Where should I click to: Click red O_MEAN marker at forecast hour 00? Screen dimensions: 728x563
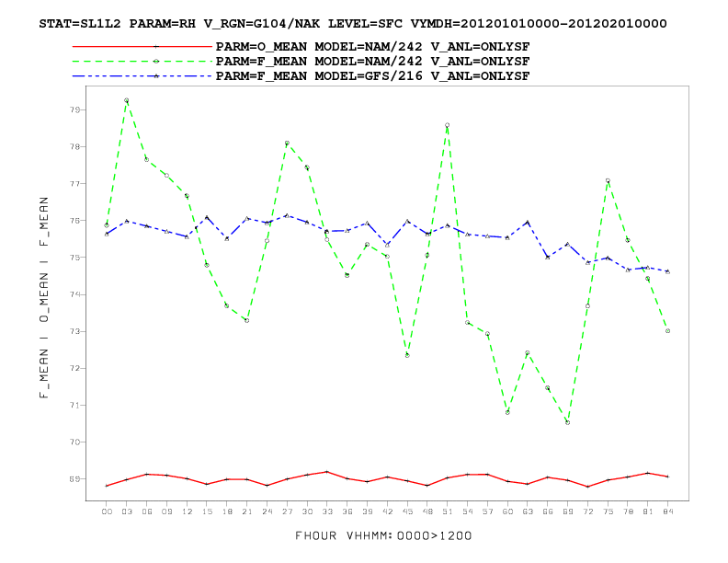click(x=107, y=486)
